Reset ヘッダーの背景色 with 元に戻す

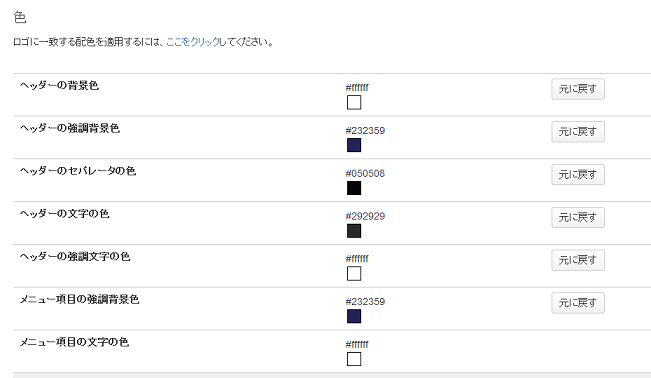pos(578,89)
